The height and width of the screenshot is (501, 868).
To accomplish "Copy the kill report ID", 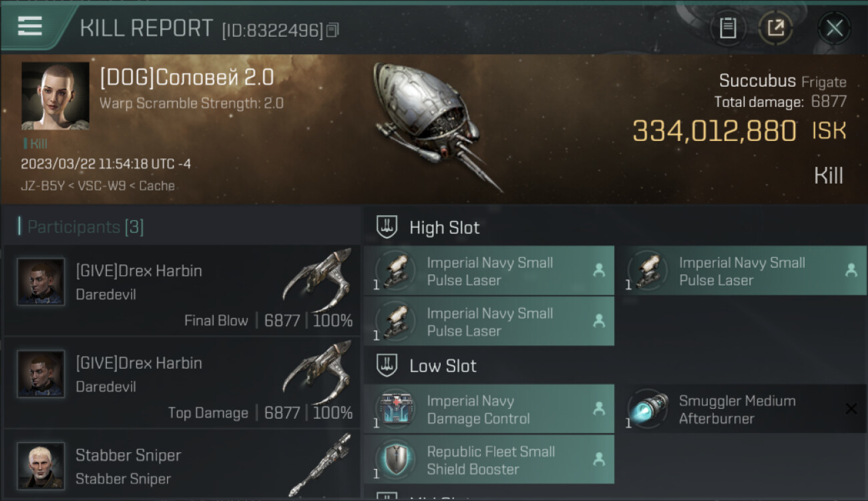I will [333, 30].
